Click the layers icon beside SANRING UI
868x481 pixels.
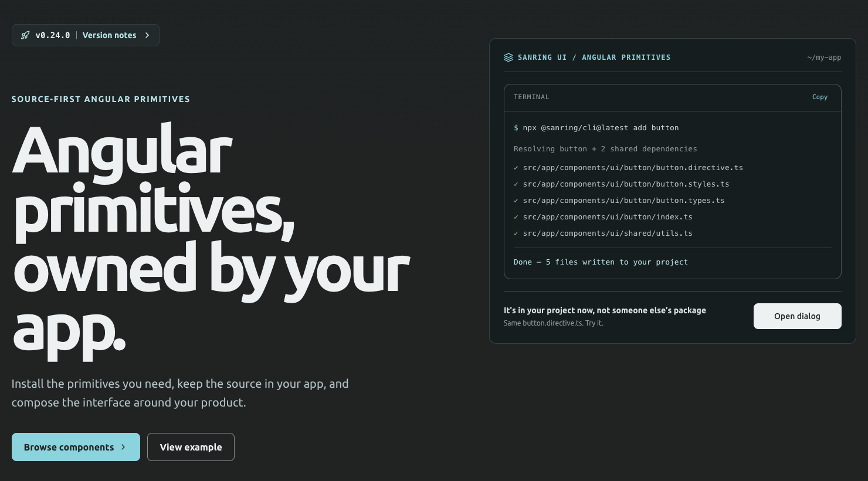(x=508, y=57)
